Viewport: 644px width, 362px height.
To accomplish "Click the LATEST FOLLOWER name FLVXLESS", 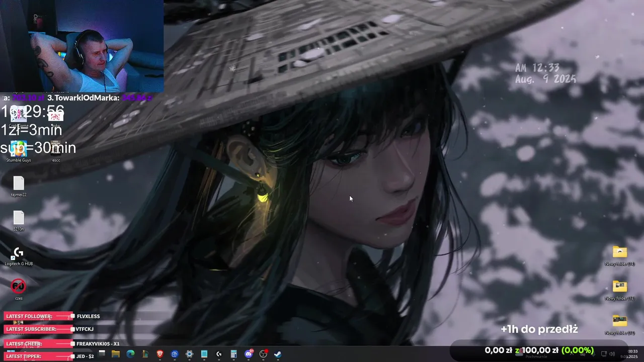I will 88,316.
